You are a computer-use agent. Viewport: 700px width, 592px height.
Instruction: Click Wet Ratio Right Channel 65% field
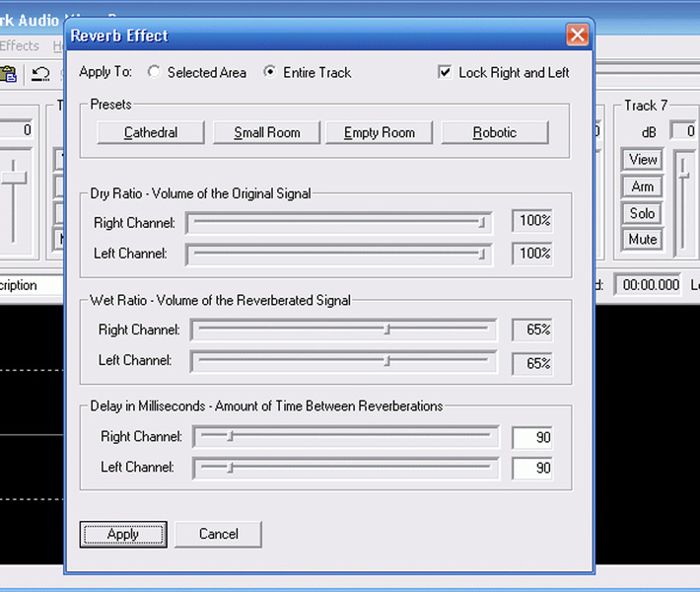click(532, 330)
